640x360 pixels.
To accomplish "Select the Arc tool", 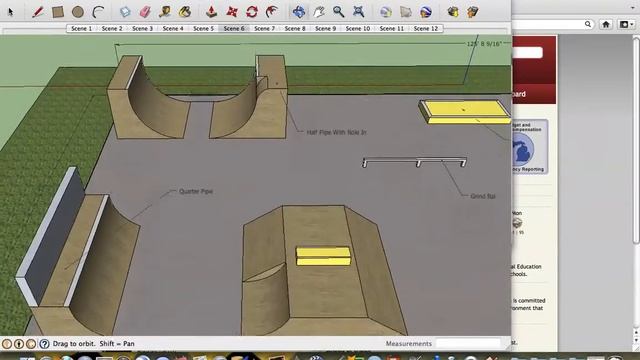I will [x=98, y=12].
